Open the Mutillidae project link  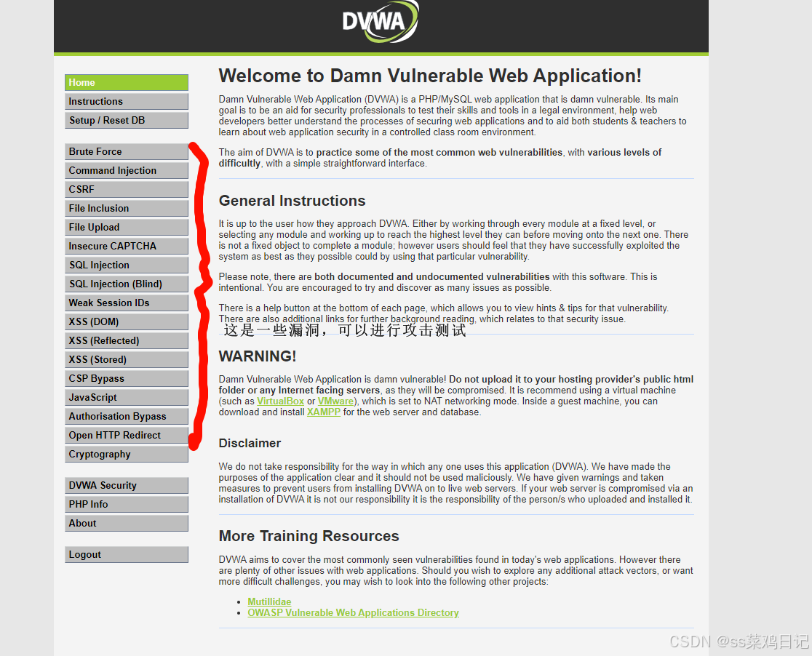coord(269,601)
